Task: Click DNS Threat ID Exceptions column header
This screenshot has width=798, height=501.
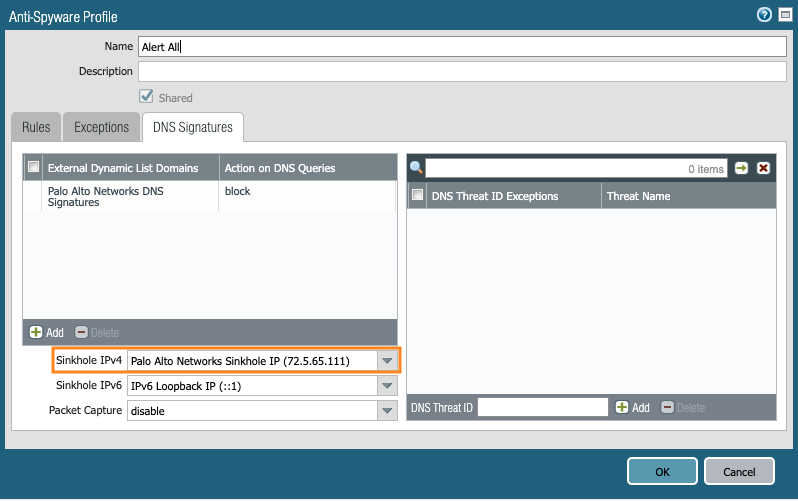Action: click(x=514, y=196)
